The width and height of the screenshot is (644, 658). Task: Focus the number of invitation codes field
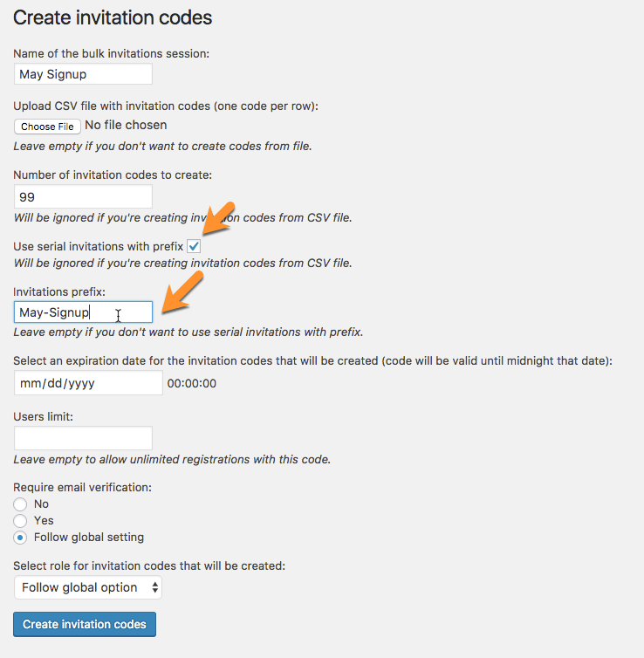point(83,196)
